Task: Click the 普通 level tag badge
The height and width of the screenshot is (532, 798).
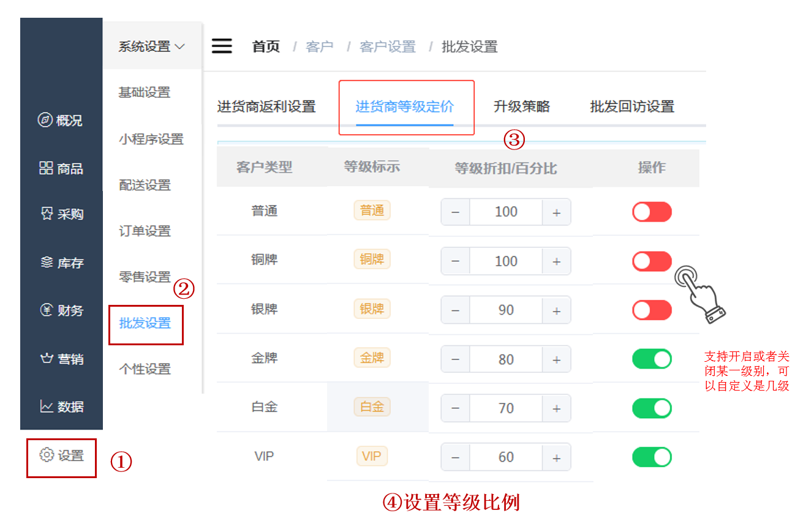Action: (372, 211)
